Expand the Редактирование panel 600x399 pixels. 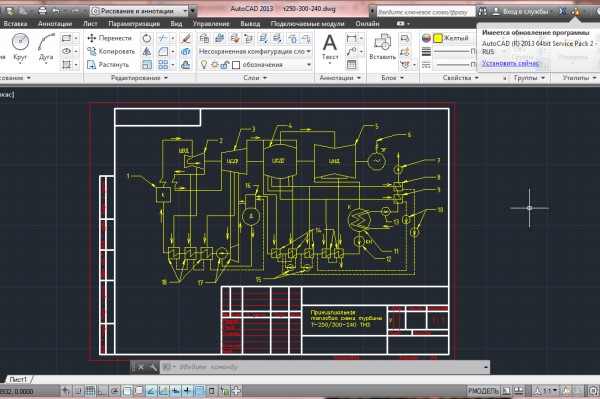[x=140, y=78]
